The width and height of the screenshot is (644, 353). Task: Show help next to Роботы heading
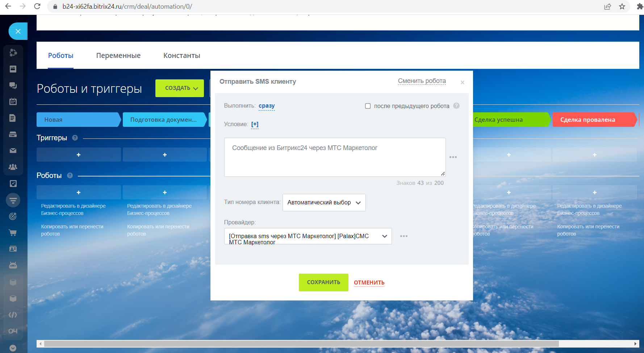[70, 175]
